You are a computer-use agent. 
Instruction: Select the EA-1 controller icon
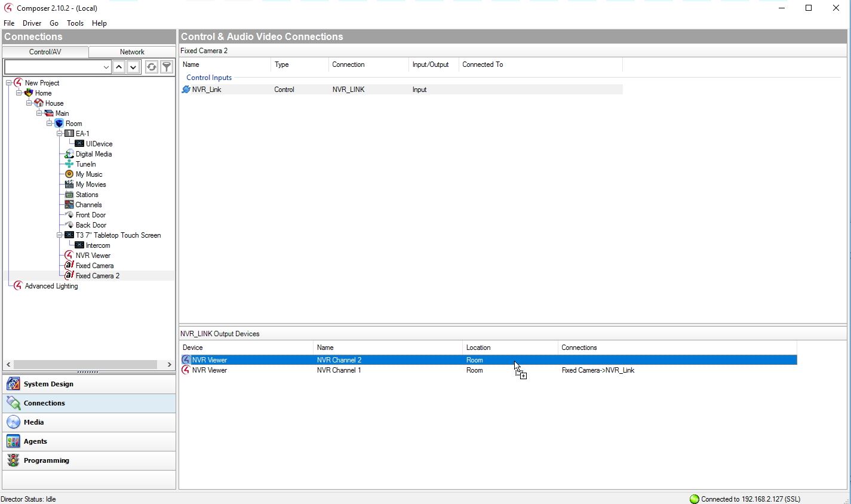(x=69, y=134)
